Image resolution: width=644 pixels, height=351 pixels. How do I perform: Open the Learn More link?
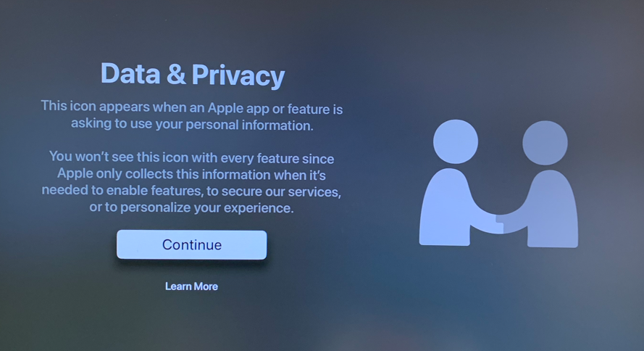191,286
